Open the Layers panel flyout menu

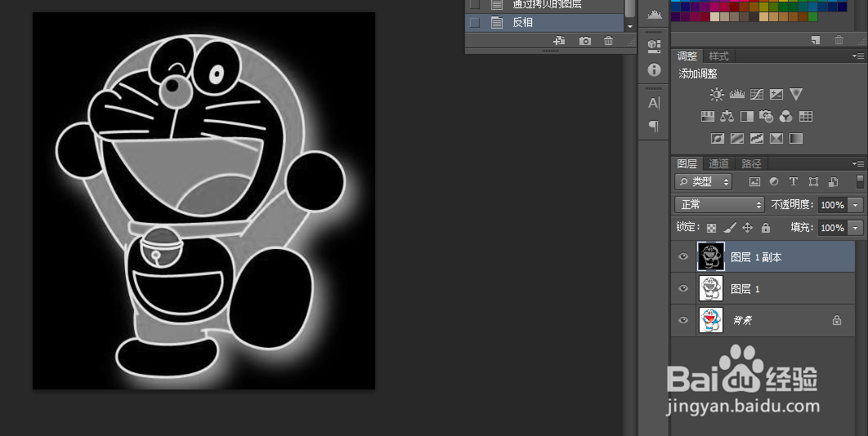pos(858,163)
